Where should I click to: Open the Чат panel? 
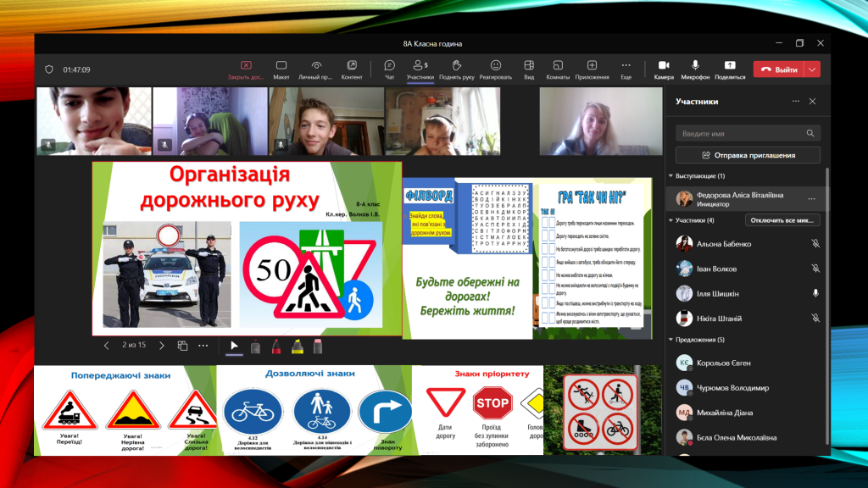tap(389, 69)
